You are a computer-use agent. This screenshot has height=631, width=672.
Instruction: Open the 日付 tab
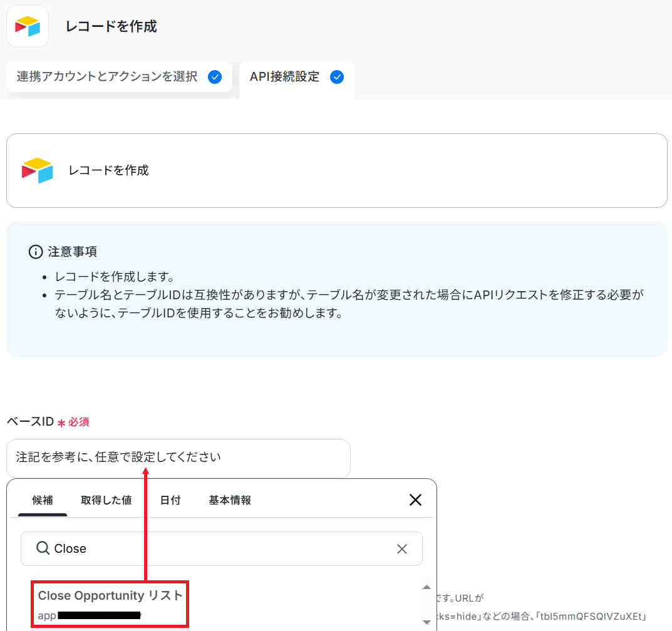click(x=170, y=500)
